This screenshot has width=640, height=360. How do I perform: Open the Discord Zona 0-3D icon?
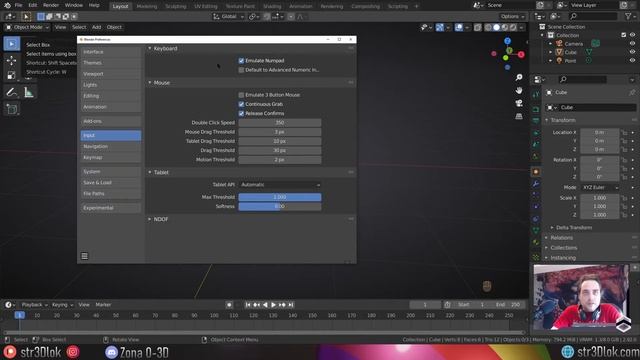[x=111, y=352]
